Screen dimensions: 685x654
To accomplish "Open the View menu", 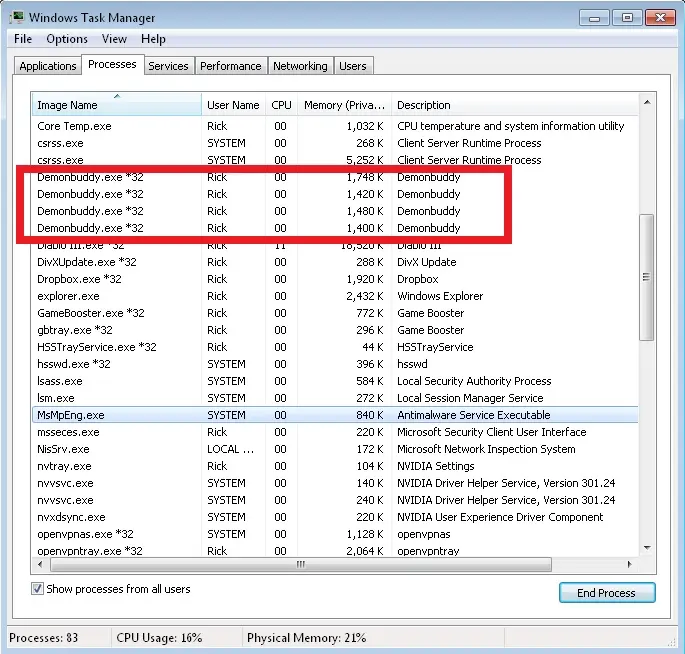I will click(114, 39).
